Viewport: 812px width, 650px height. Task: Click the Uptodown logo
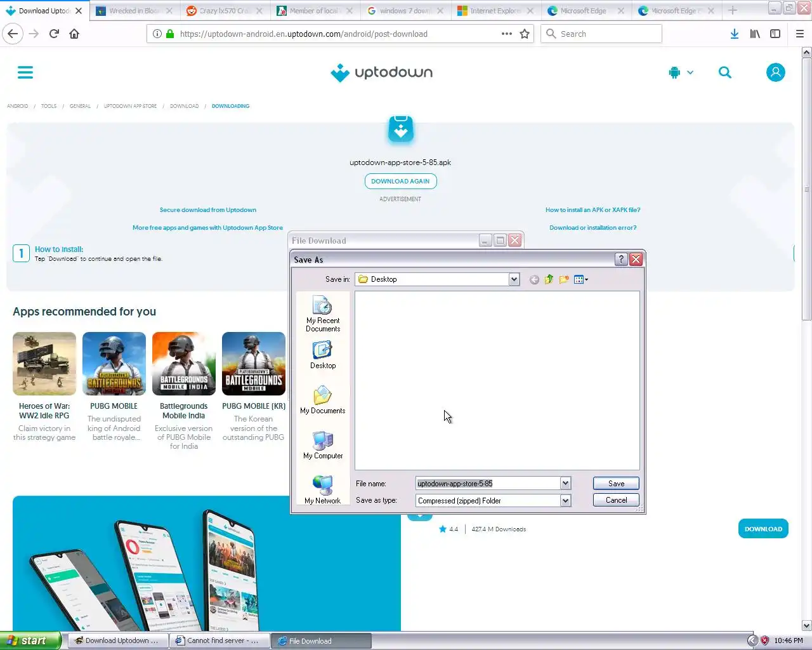[382, 73]
